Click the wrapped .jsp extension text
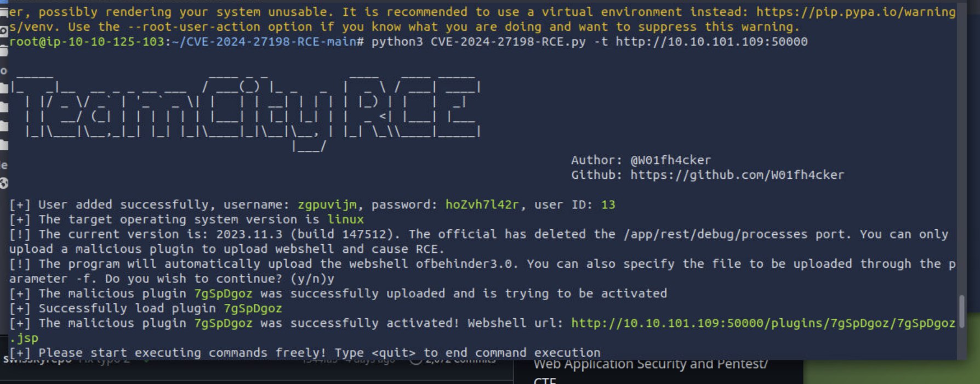Image resolution: width=980 pixels, height=384 pixels. pyautogui.click(x=24, y=338)
